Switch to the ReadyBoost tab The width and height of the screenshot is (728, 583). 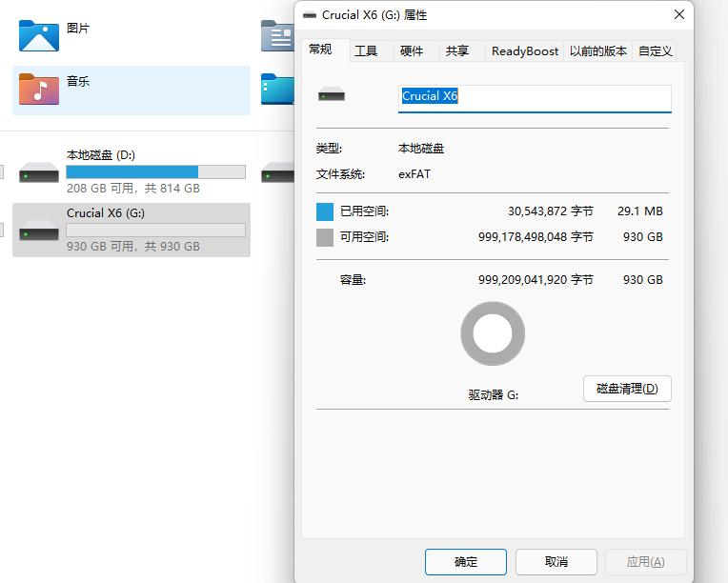[525, 51]
